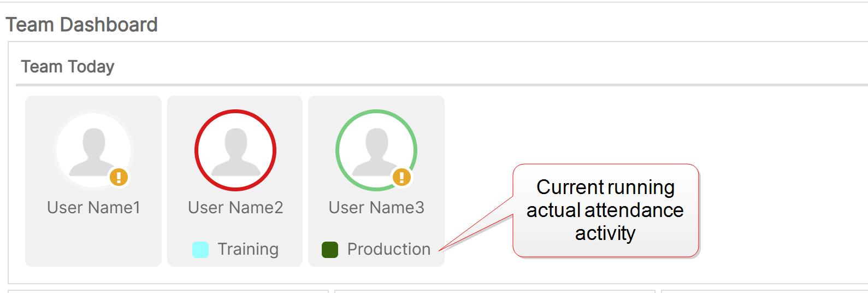Viewport: 868px width, 293px height.
Task: Click the cyan Training activity color square
Action: tap(200, 250)
